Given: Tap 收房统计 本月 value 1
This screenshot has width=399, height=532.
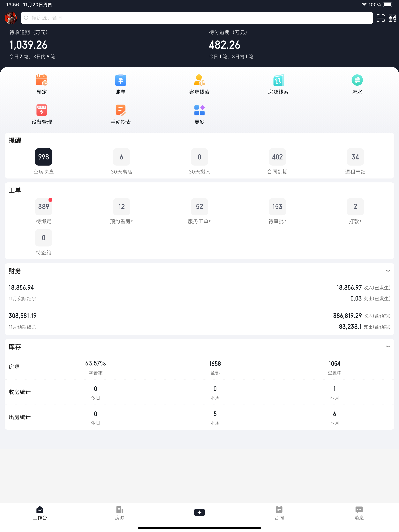Looking at the screenshot, I should [x=334, y=389].
